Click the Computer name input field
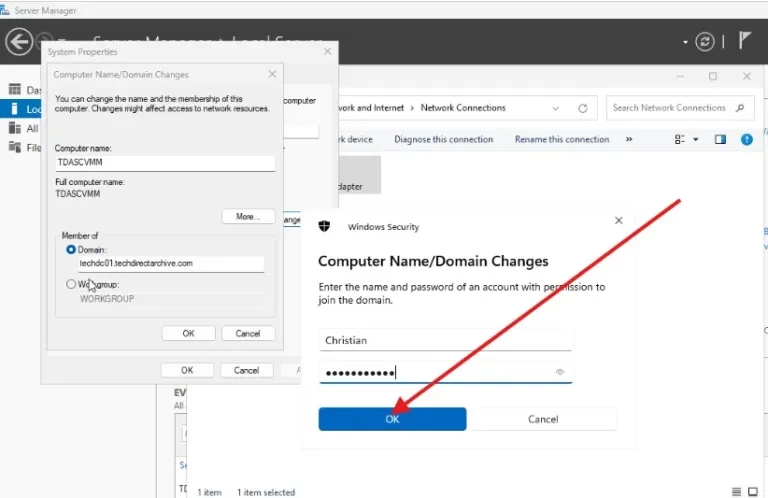The height and width of the screenshot is (498, 768). [165, 163]
